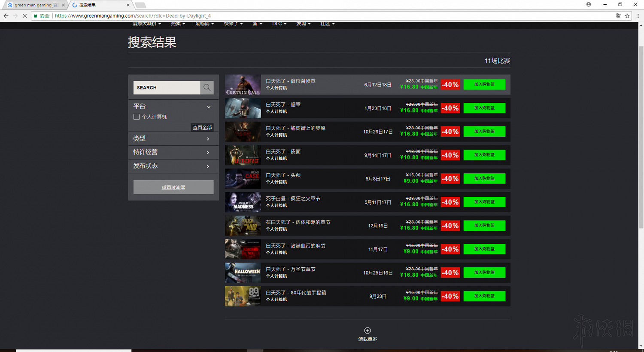Expand the 类型 filter section
The height and width of the screenshot is (352, 644).
pos(208,139)
